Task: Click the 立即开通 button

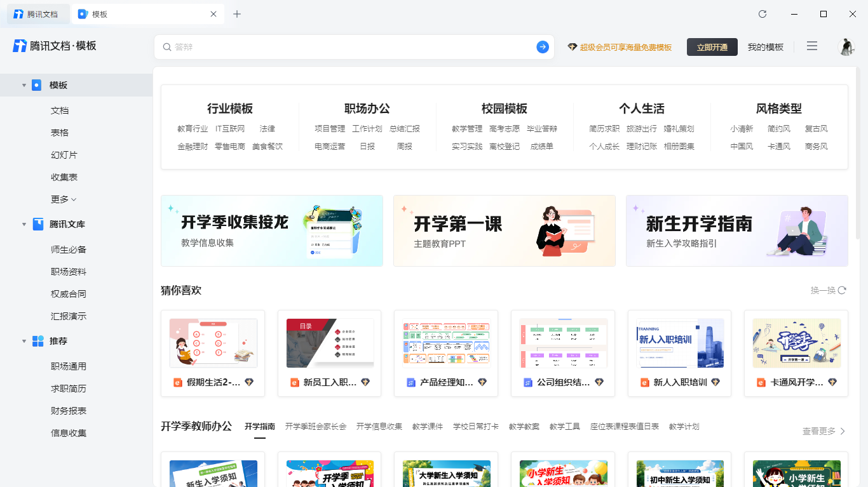Action: tap(712, 46)
